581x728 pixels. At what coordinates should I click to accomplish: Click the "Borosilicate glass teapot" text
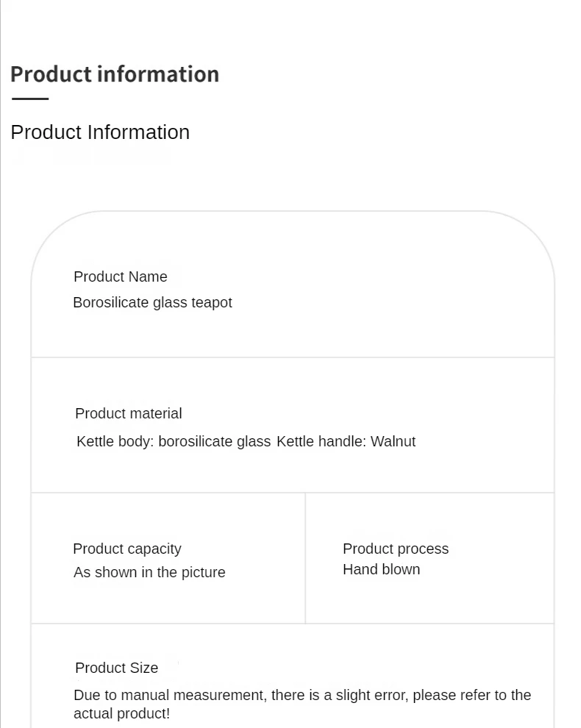pyautogui.click(x=152, y=303)
